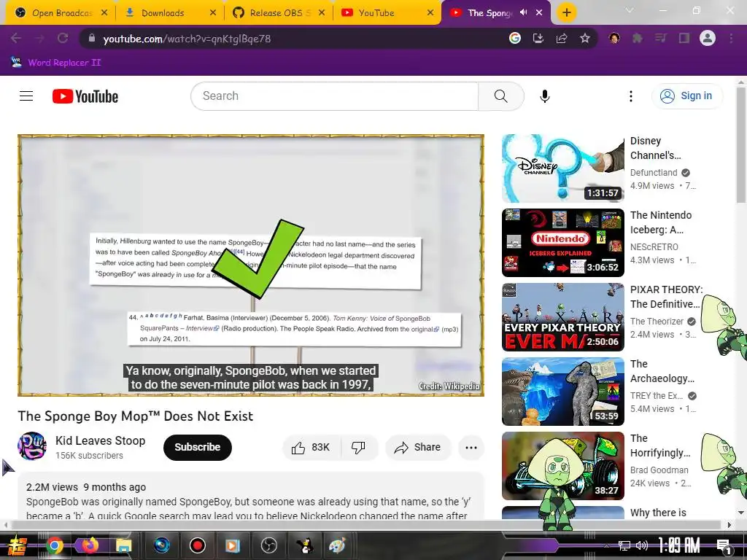This screenshot has width=747, height=560.
Task: Go back to the previous page
Action: [x=16, y=38]
